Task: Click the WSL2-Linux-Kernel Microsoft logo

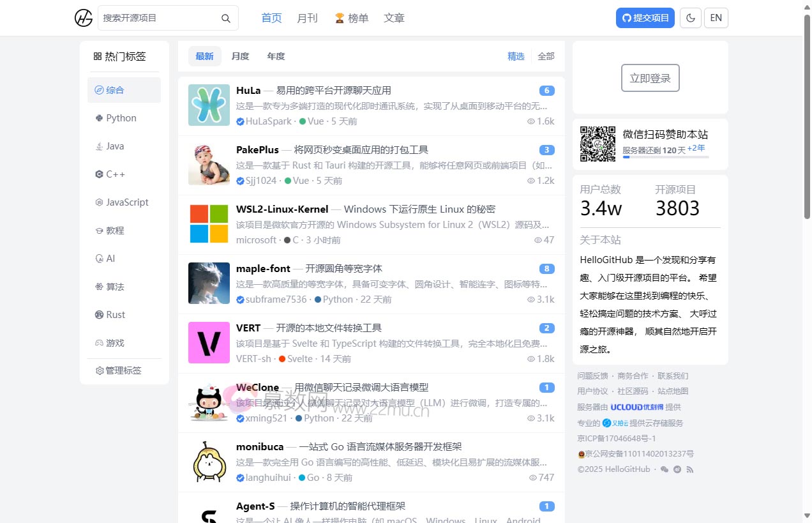Action: tap(209, 224)
